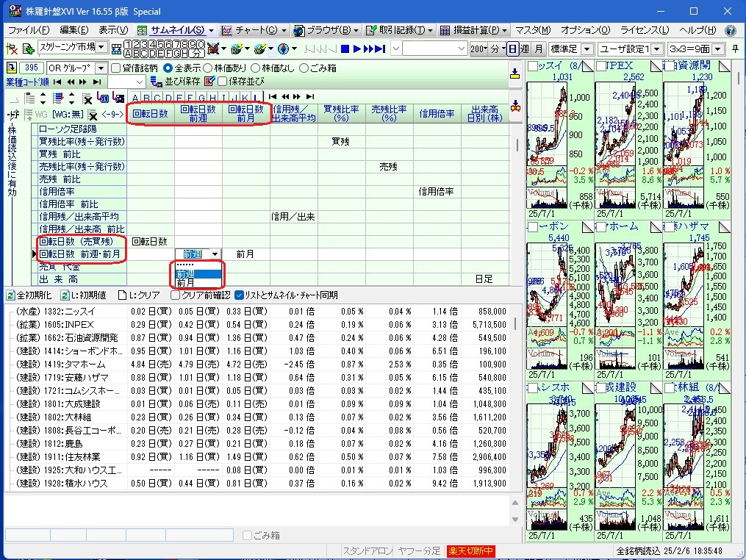Select the 全表示 radio button
The height and width of the screenshot is (560, 746).
(x=168, y=68)
